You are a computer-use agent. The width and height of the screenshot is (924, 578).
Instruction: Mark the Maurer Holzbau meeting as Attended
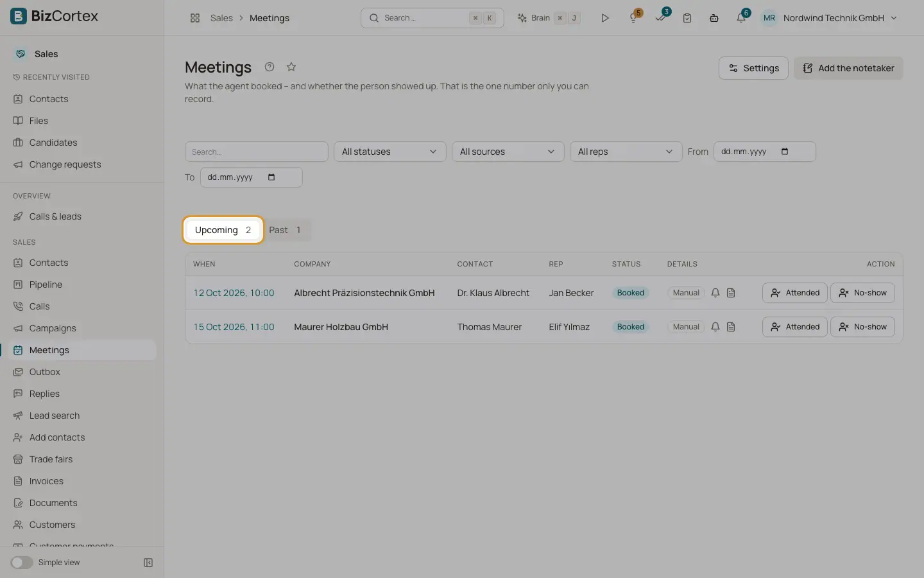click(x=795, y=327)
